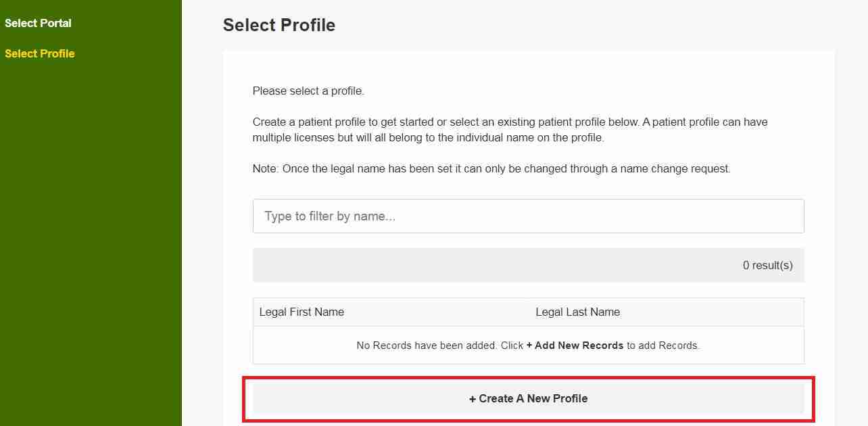Viewport: 868px width, 426px height.
Task: Click the empty green sidebar area
Action: point(91,237)
